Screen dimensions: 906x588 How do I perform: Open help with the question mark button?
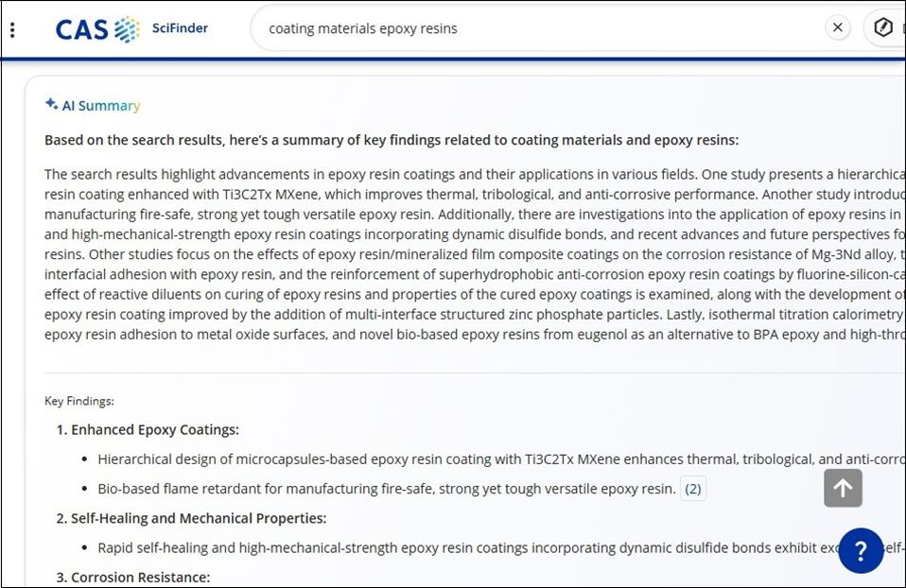point(861,551)
